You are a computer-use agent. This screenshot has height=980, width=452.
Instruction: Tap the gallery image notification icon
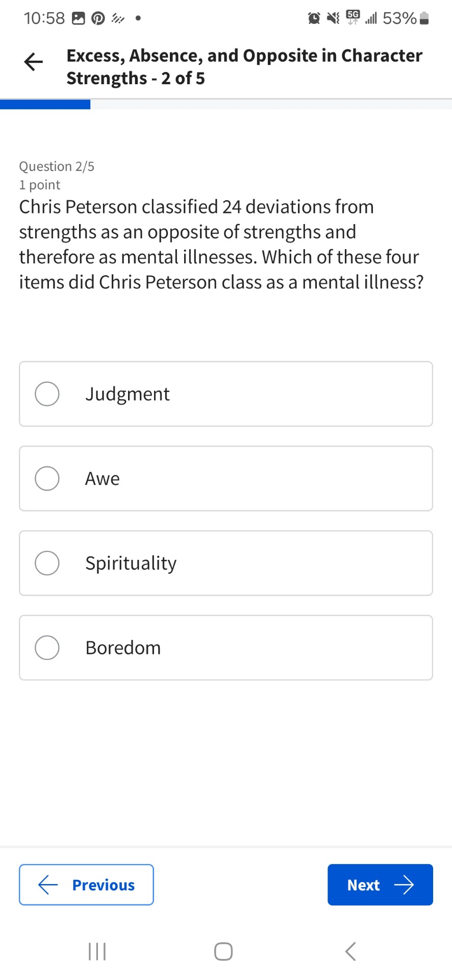(x=78, y=19)
